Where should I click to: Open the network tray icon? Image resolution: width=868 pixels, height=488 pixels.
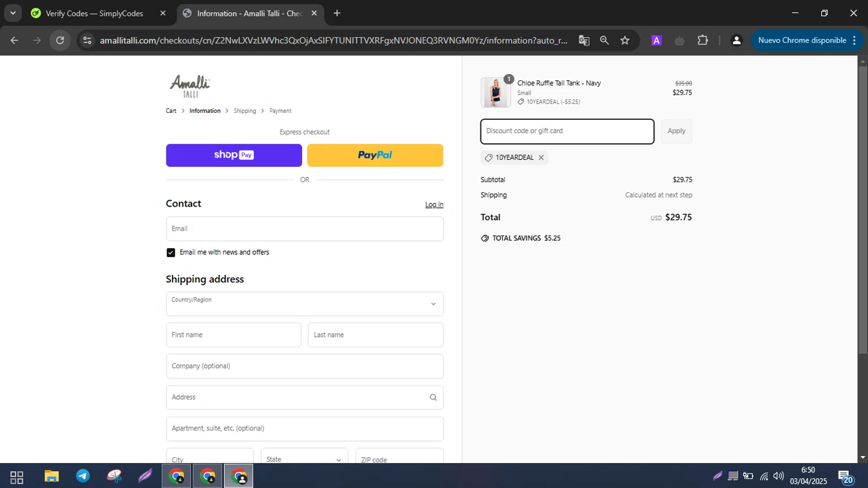(x=764, y=476)
